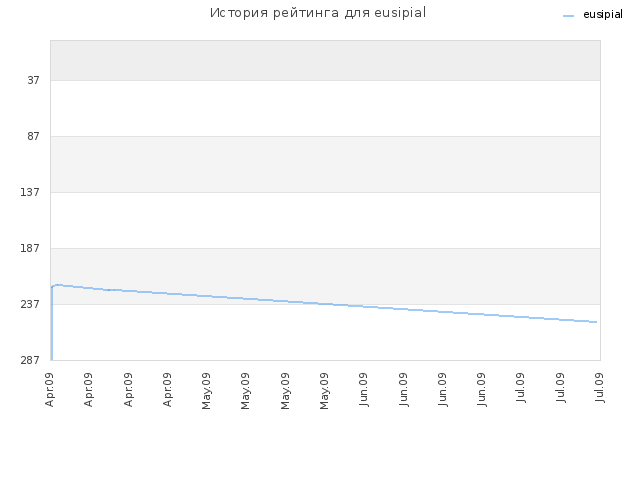The height and width of the screenshot is (480, 640).
Task: Click the last Apr.09 x-axis label
Action: 167,390
